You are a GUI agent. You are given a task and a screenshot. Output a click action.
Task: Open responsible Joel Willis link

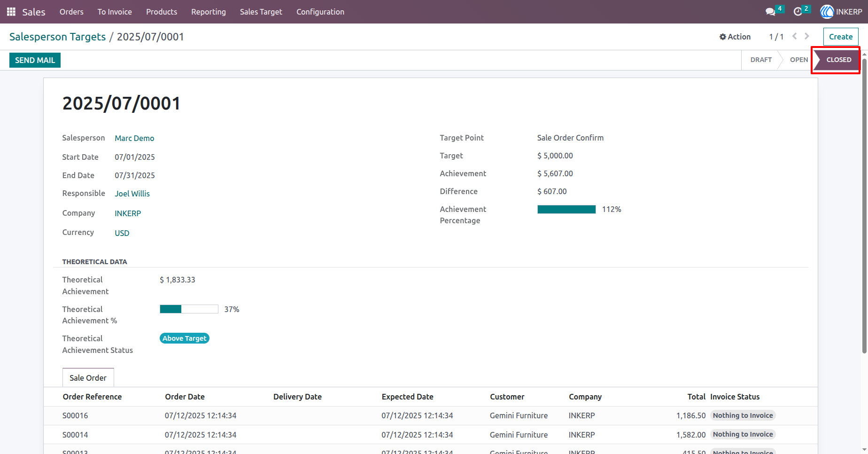[x=132, y=194]
